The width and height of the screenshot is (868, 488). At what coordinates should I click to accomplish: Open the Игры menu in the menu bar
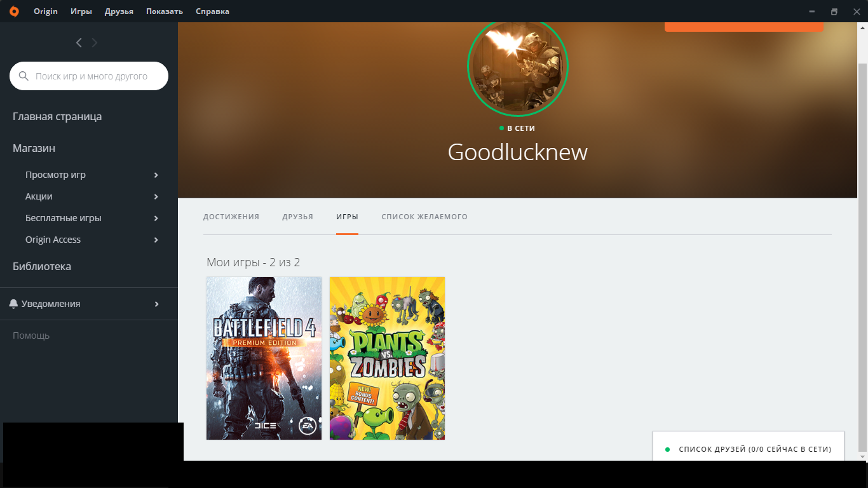click(81, 11)
